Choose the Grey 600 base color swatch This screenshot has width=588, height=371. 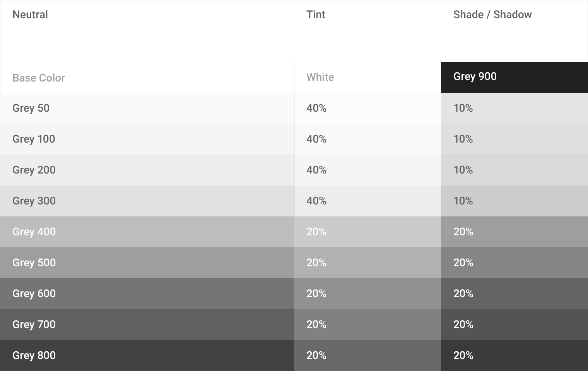pos(147,294)
